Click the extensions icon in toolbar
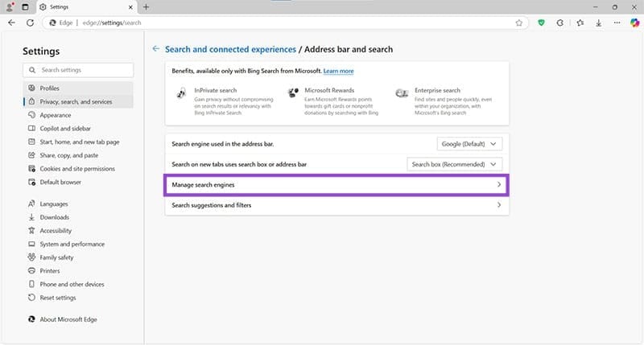The image size is (644, 345). 559,23
